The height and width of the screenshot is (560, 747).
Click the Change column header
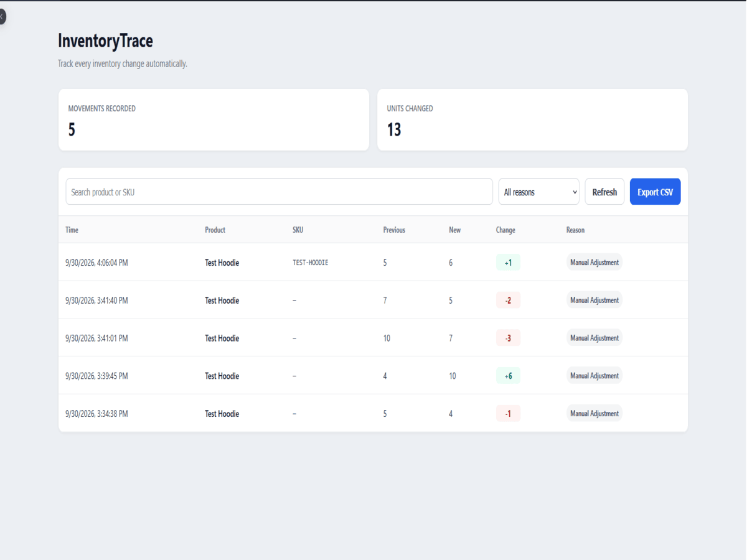[x=505, y=230]
